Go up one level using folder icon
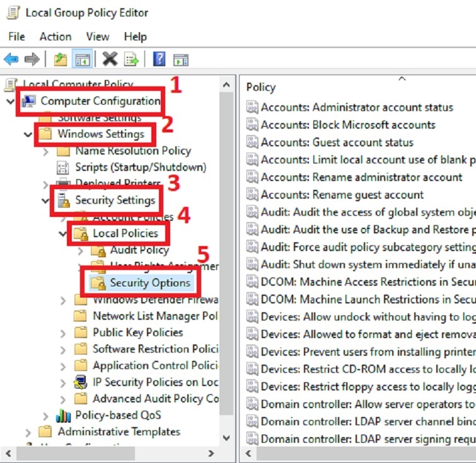476x463 pixels. 60,59
